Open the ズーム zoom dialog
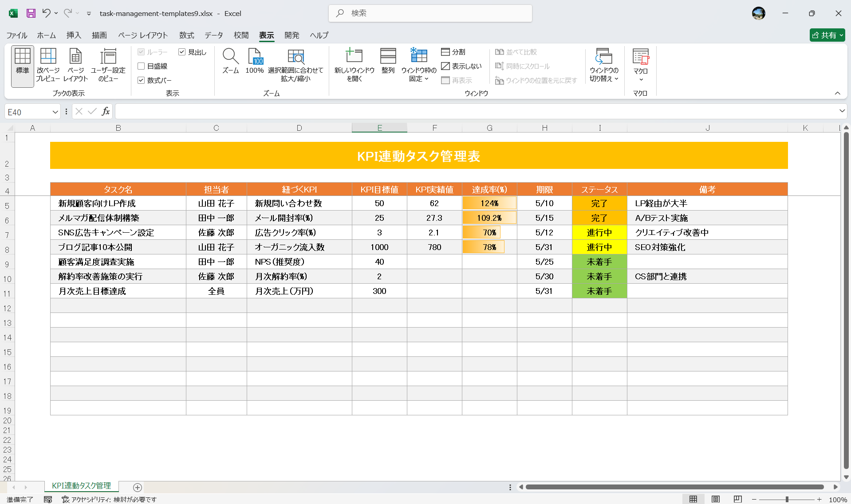The height and width of the screenshot is (504, 851). [231, 61]
